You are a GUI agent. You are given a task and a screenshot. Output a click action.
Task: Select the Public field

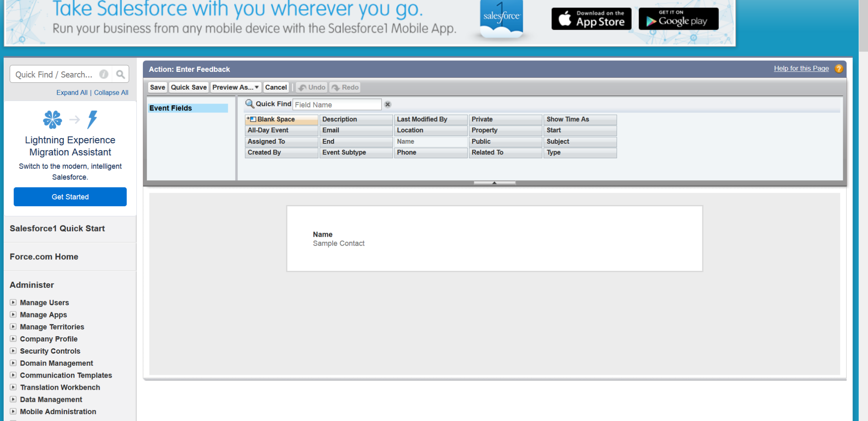506,142
